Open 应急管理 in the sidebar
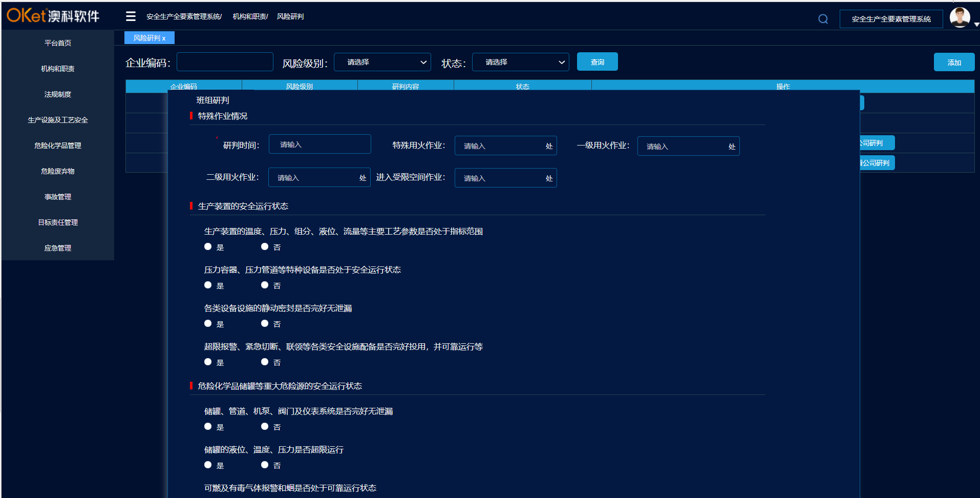980x498 pixels. pos(57,247)
